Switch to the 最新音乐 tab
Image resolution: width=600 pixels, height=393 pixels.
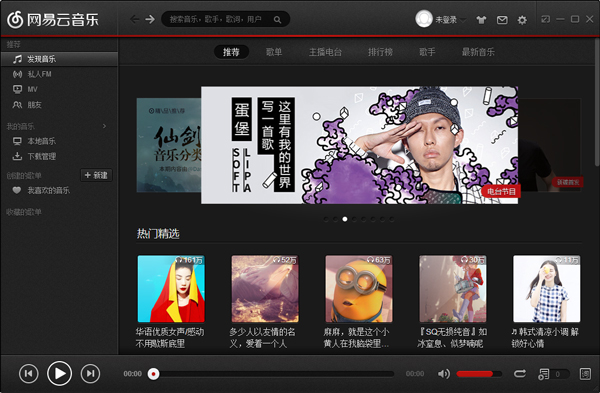tap(478, 52)
